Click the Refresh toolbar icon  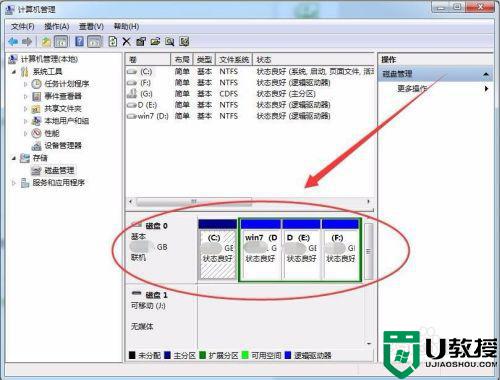click(x=113, y=42)
